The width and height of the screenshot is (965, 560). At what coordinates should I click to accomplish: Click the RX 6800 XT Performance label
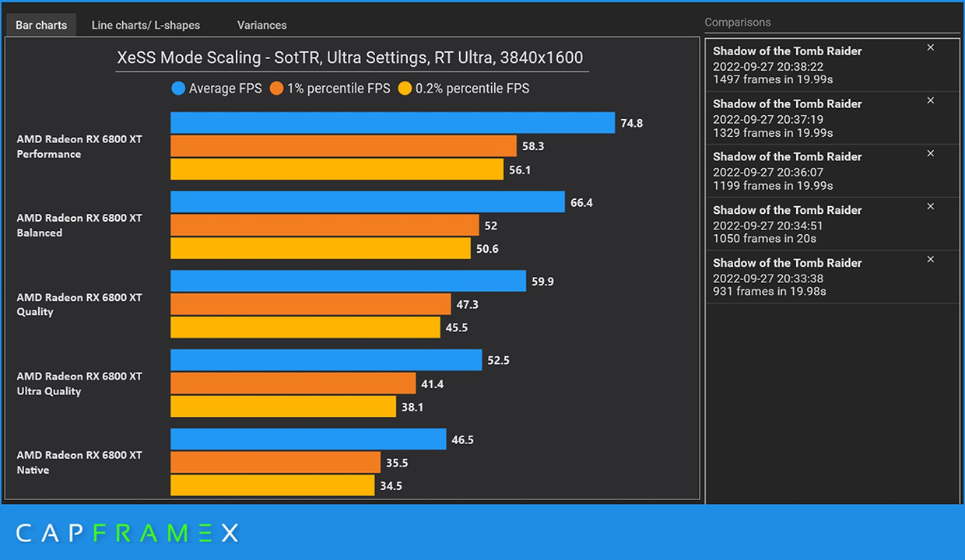(x=79, y=146)
